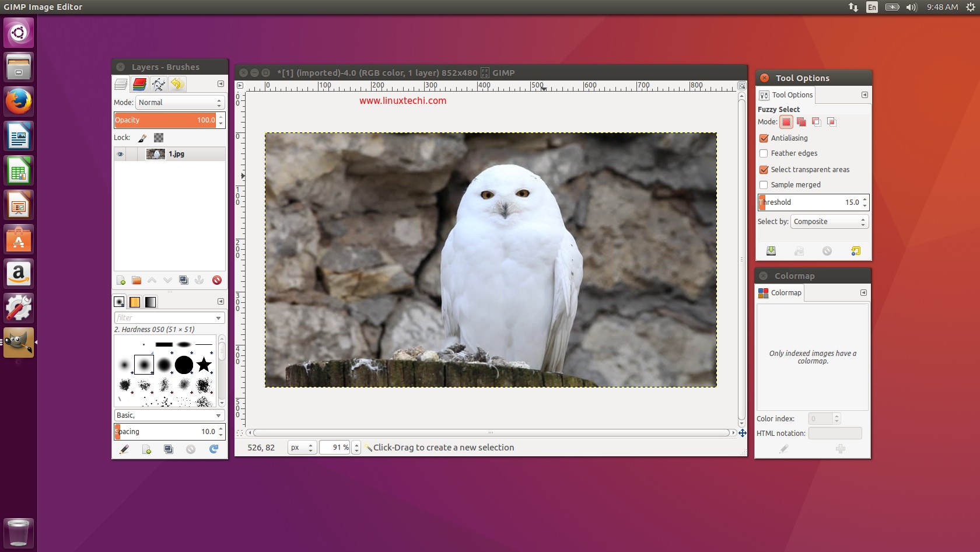Select Add to the current selection mode
Viewport: 980px width, 552px height.
[801, 122]
